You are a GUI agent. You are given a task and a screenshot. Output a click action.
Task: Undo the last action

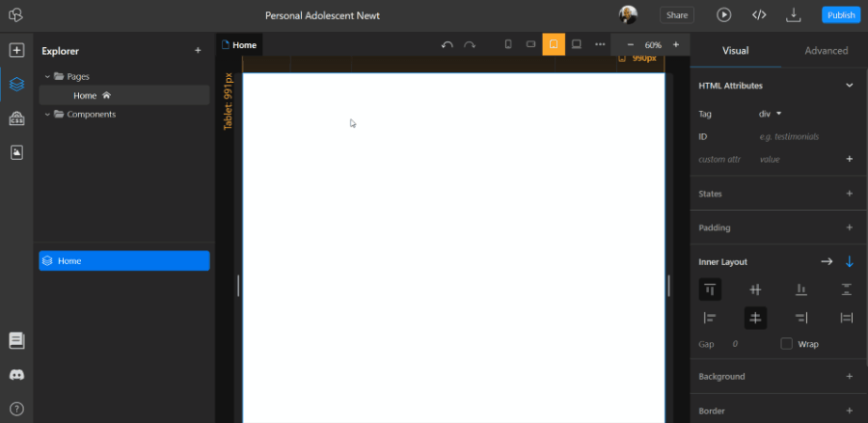448,44
